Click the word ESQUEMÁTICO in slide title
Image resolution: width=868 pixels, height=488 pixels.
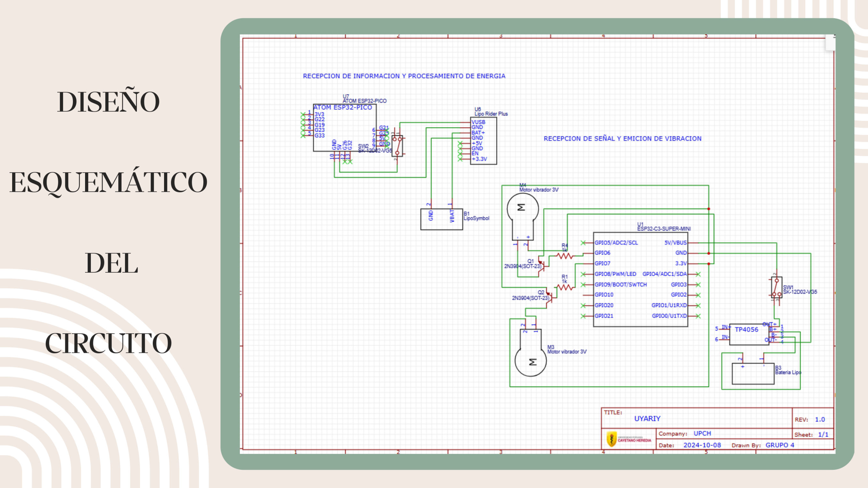click(x=108, y=182)
